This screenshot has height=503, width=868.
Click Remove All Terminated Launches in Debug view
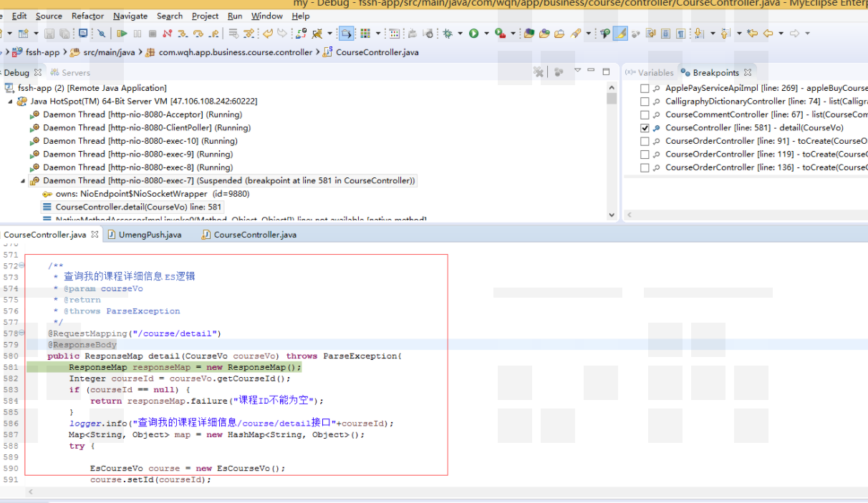539,72
